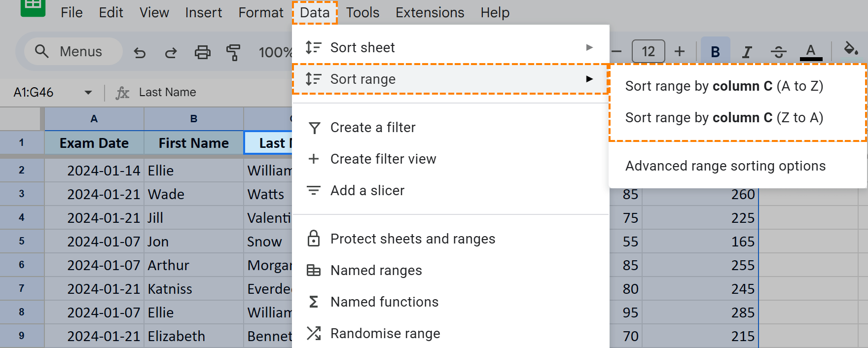Open the name box dropdown arrow
The image size is (868, 348).
tap(88, 92)
